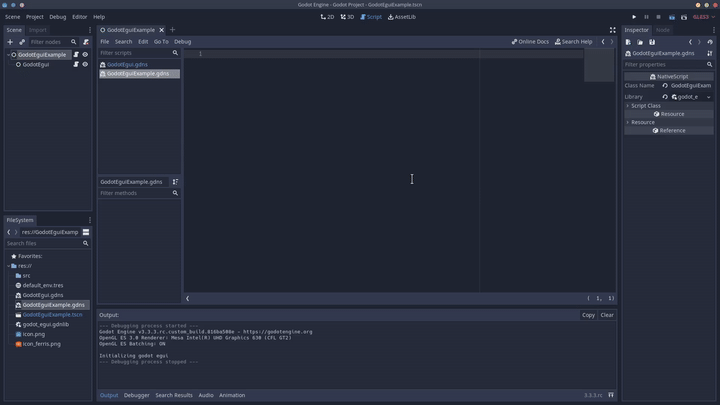Switch to the Node tab

663,30
